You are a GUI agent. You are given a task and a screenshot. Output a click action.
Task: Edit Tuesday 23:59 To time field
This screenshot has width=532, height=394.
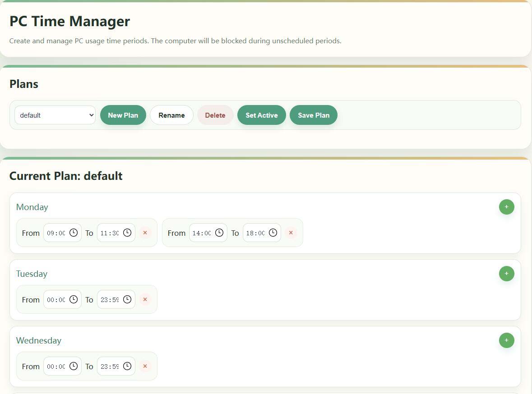(116, 299)
